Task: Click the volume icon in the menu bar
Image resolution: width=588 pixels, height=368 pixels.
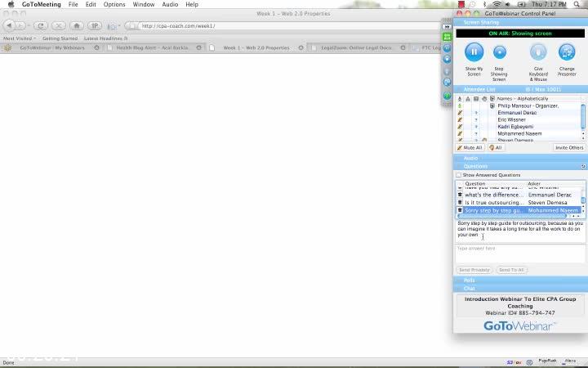Action: [508, 5]
